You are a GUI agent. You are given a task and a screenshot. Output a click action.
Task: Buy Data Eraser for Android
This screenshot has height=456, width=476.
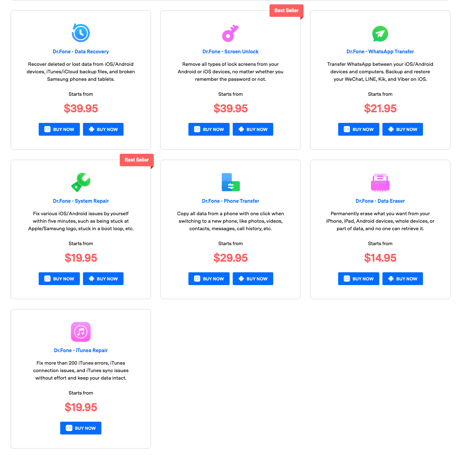tap(403, 279)
